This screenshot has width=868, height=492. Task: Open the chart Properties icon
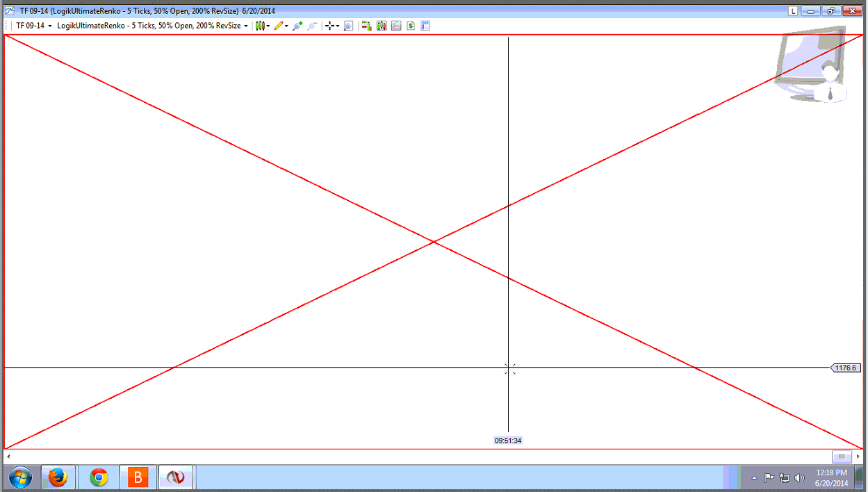pos(425,26)
